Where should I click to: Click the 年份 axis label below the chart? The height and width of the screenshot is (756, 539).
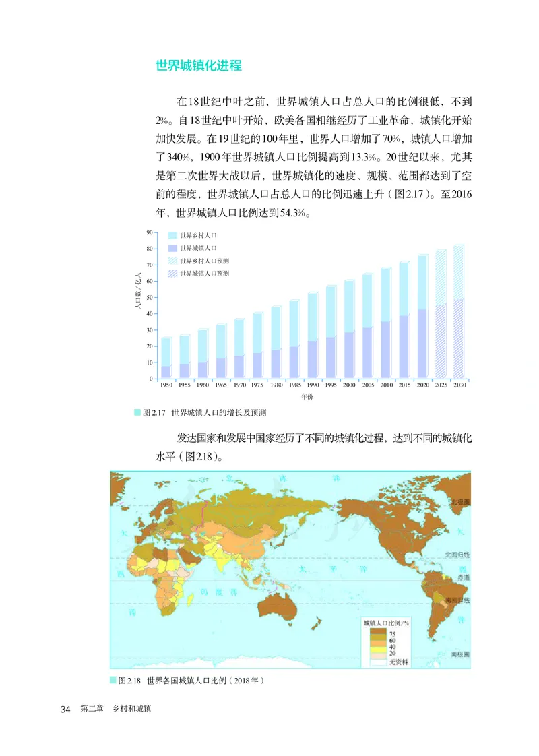tap(309, 397)
